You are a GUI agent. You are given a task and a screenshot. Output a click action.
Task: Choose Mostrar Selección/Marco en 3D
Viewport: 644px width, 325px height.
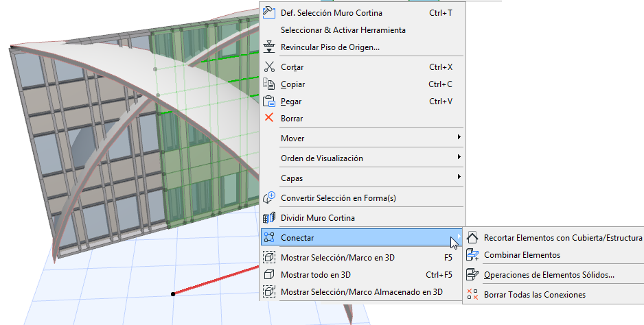click(x=363, y=258)
